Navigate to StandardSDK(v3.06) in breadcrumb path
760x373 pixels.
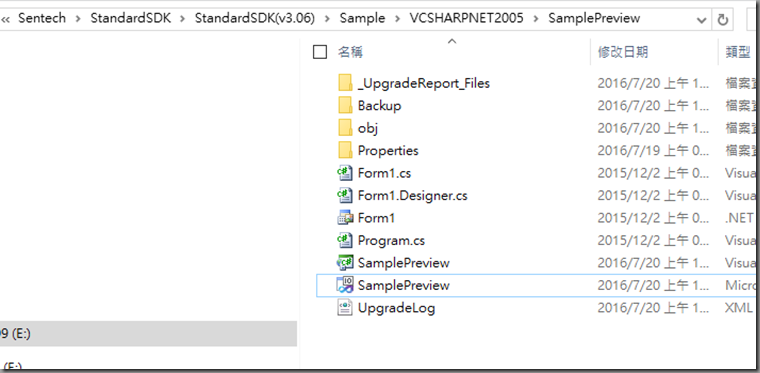coord(254,18)
